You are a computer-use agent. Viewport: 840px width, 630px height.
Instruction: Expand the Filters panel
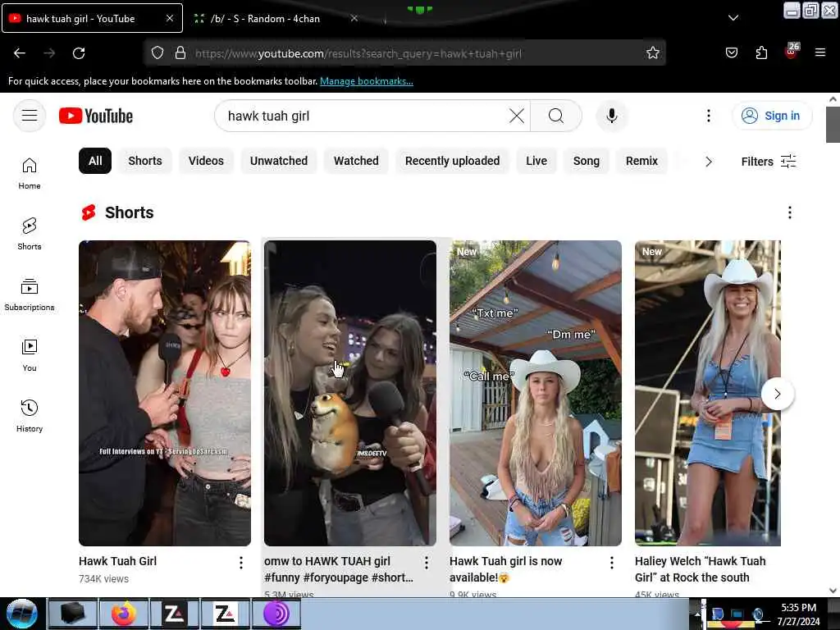point(768,162)
